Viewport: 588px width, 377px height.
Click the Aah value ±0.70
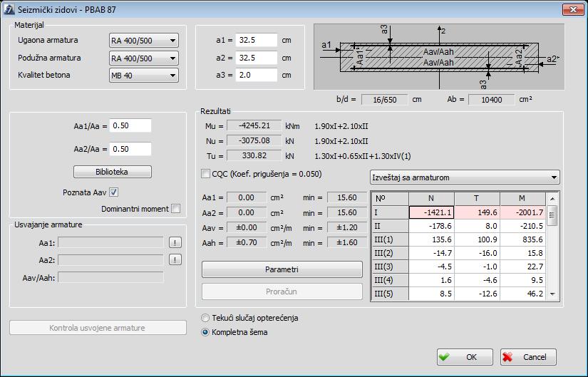click(247, 243)
